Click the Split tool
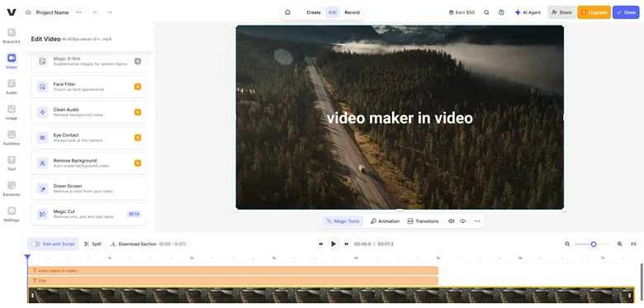 pyautogui.click(x=92, y=244)
